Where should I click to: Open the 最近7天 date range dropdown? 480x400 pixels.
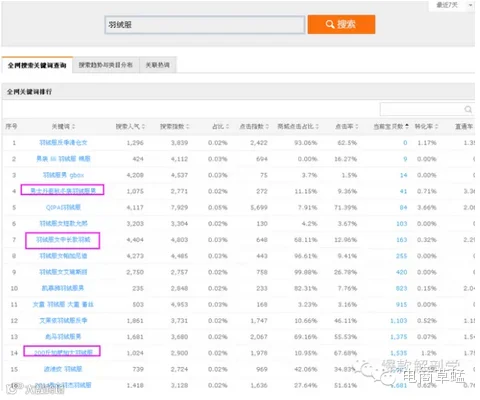click(x=452, y=5)
